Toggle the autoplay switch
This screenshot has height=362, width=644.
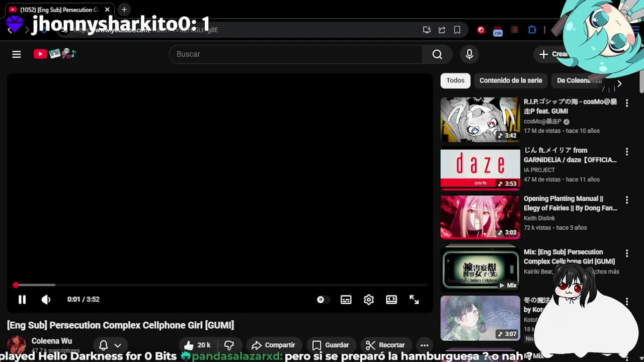pyautogui.click(x=322, y=300)
